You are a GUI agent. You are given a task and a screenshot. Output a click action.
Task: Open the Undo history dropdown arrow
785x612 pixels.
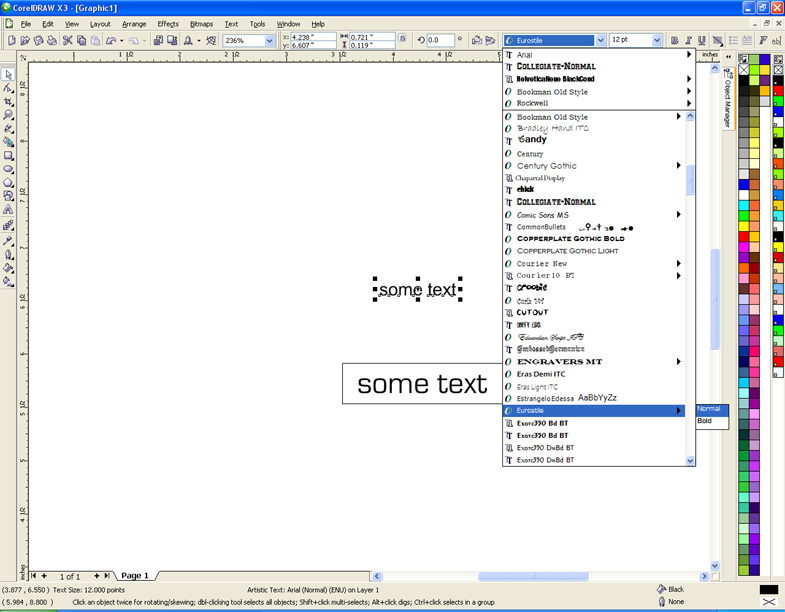pos(122,41)
